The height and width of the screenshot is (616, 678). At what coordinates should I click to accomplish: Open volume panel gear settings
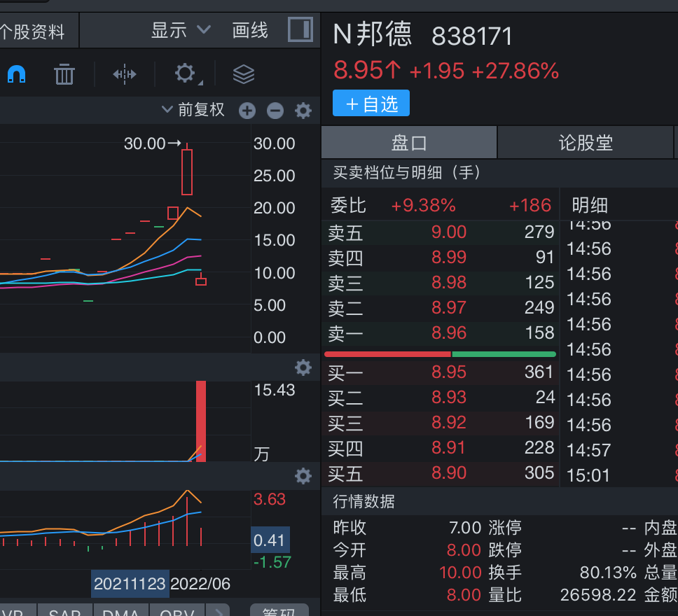(303, 367)
